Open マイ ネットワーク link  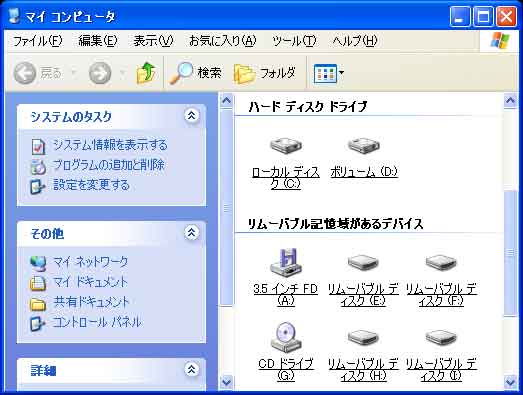[91, 262]
